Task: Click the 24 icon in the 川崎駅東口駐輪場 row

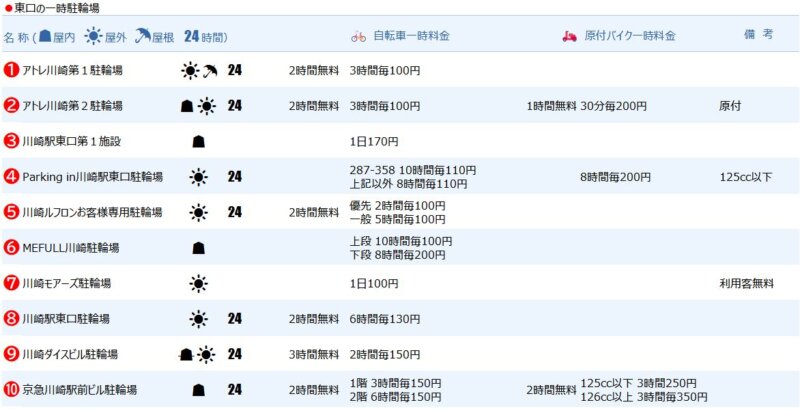Action: click(x=234, y=319)
